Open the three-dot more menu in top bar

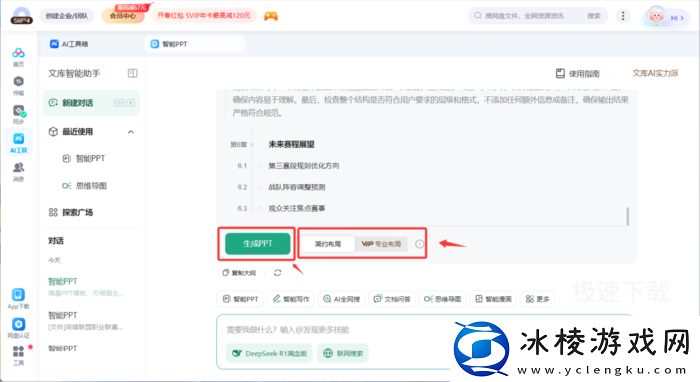click(623, 16)
